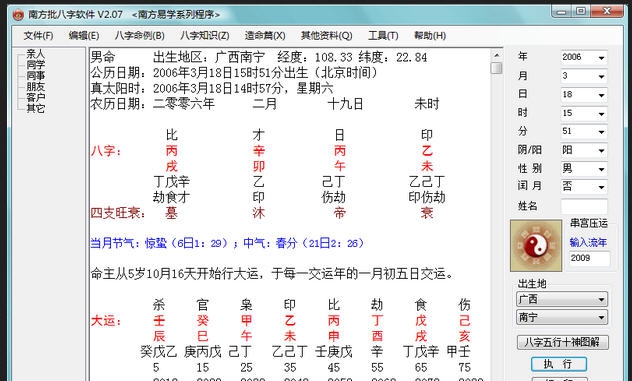This screenshot has width=632, height=381.
Task: Click the 未时 hour text
Action: click(x=427, y=104)
